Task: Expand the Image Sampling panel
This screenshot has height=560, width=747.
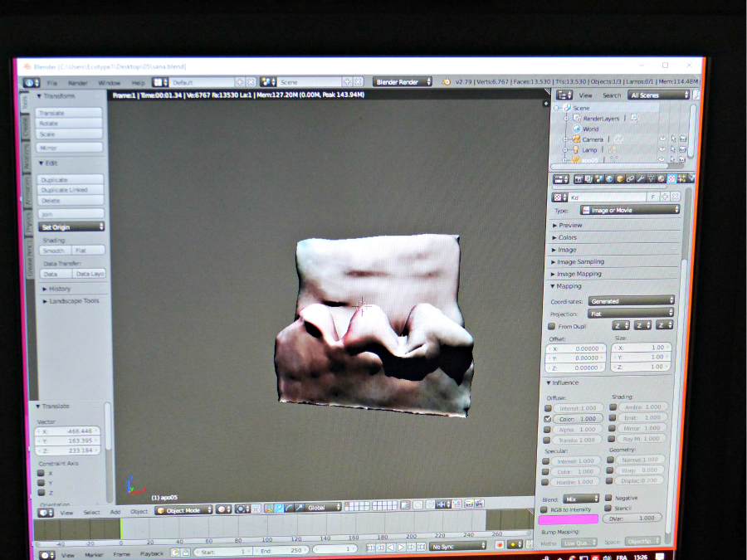Action: (x=580, y=262)
